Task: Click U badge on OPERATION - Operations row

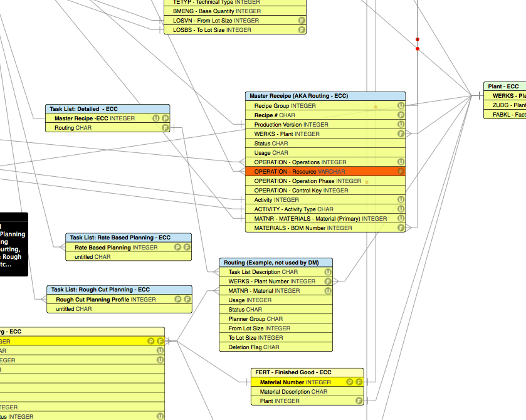Action: pyautogui.click(x=401, y=162)
